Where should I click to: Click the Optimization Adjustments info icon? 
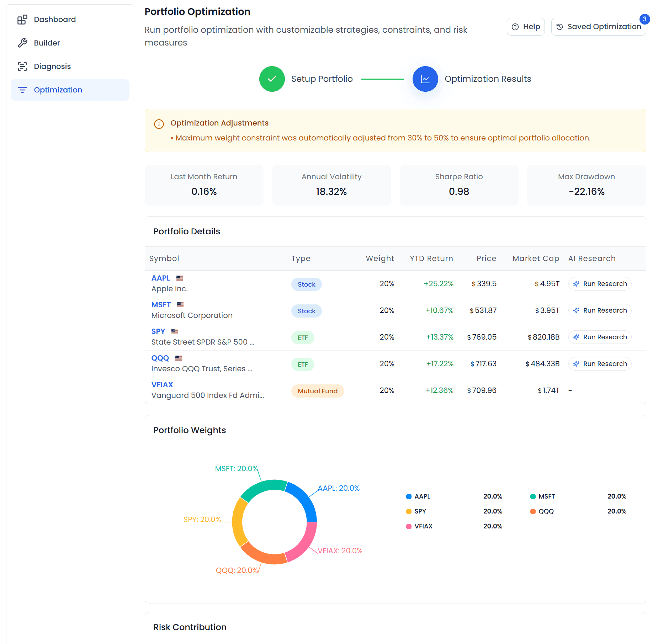tap(159, 124)
